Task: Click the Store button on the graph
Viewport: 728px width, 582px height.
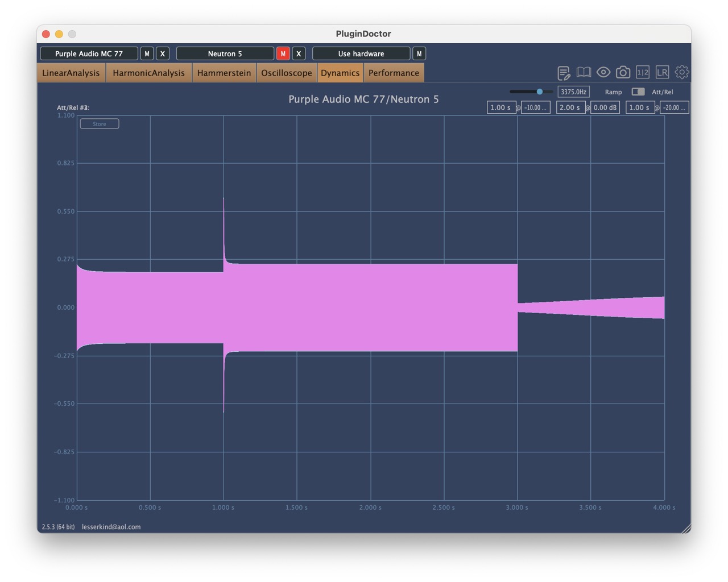Action: pyautogui.click(x=99, y=123)
